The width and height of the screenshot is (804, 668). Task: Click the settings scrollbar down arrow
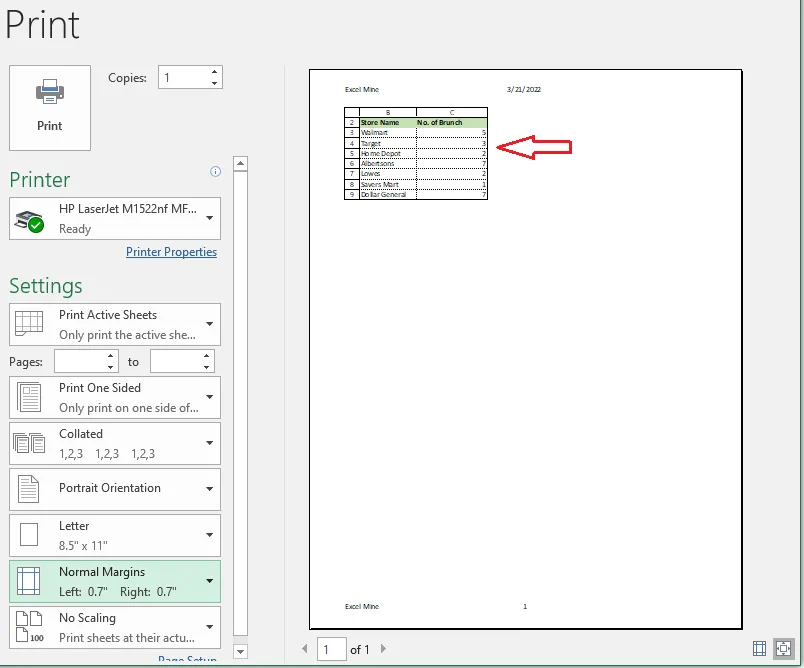tap(240, 651)
